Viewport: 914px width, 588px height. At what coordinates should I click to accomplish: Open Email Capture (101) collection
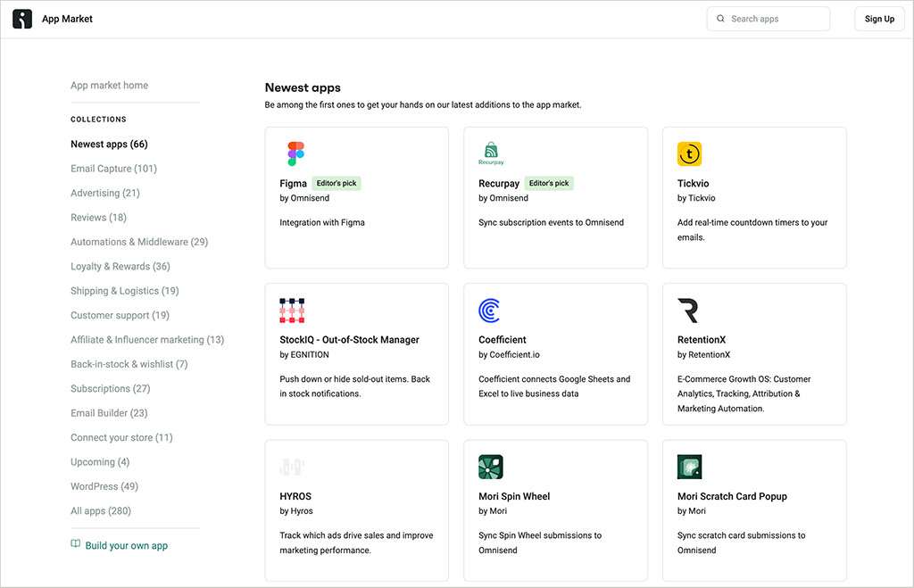(x=113, y=169)
